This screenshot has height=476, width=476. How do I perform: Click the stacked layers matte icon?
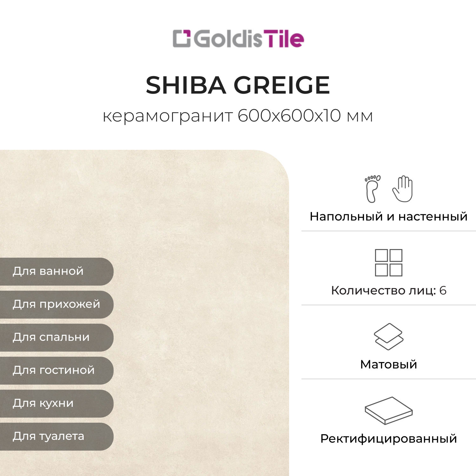coord(388,336)
